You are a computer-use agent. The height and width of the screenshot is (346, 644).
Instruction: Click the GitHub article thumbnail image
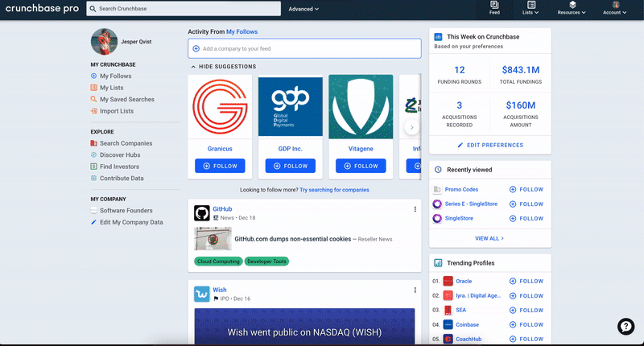coord(213,238)
